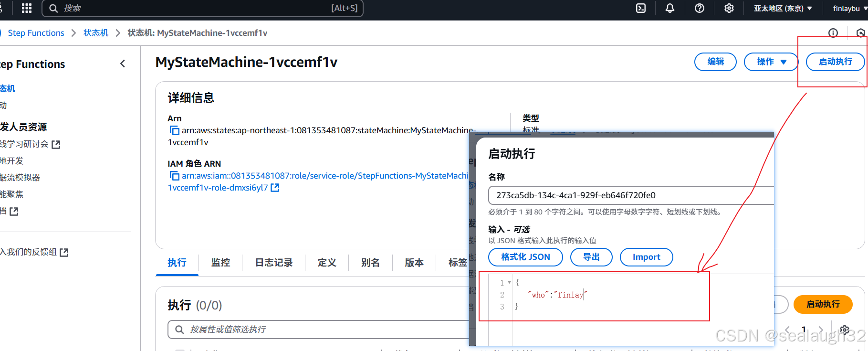Image resolution: width=868 pixels, height=351 pixels.
Task: Expand the 操作 actions dropdown
Action: pyautogui.click(x=771, y=62)
